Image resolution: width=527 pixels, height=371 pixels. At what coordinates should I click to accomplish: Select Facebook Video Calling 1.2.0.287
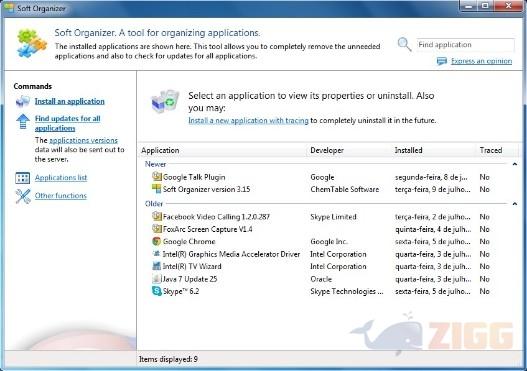point(329,217)
